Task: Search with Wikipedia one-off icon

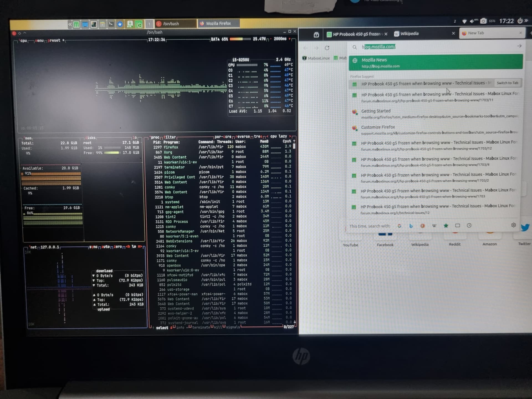Action: 434,226
